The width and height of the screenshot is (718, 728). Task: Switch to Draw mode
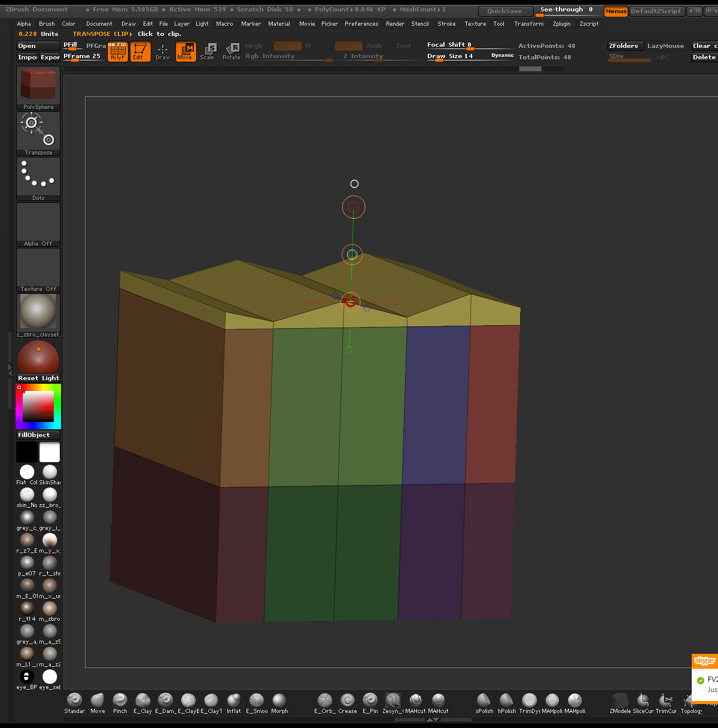tap(163, 51)
